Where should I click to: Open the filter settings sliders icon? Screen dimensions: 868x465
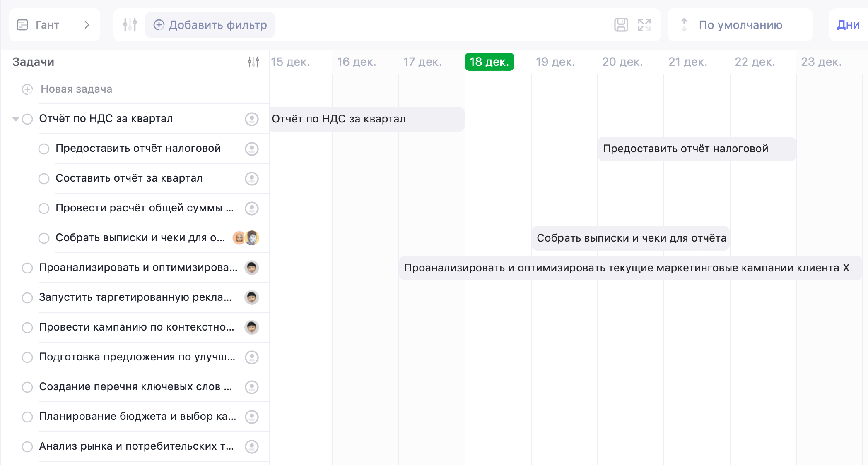[x=129, y=25]
